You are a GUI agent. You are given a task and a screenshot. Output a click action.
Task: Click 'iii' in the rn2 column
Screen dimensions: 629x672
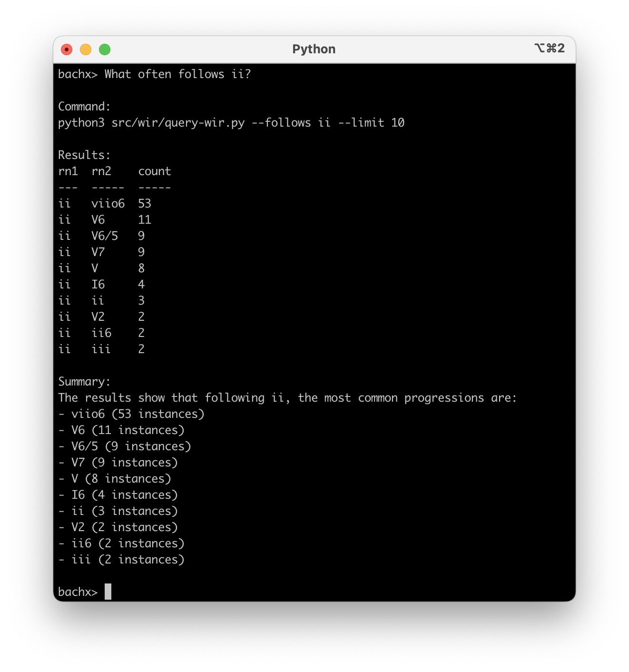pos(101,349)
